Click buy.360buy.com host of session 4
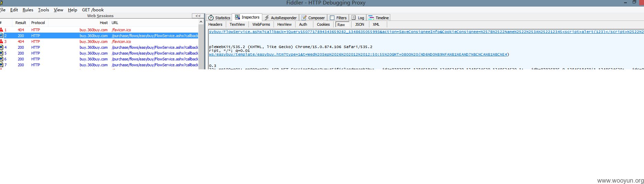The image size is (644, 184). pyautogui.click(x=94, y=47)
